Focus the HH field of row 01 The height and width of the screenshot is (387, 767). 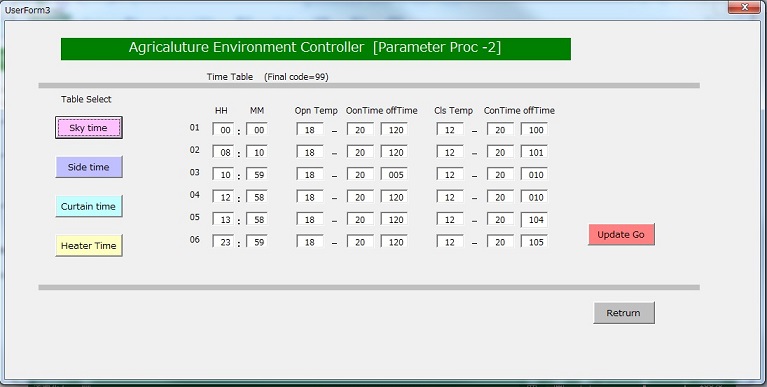[223, 130]
